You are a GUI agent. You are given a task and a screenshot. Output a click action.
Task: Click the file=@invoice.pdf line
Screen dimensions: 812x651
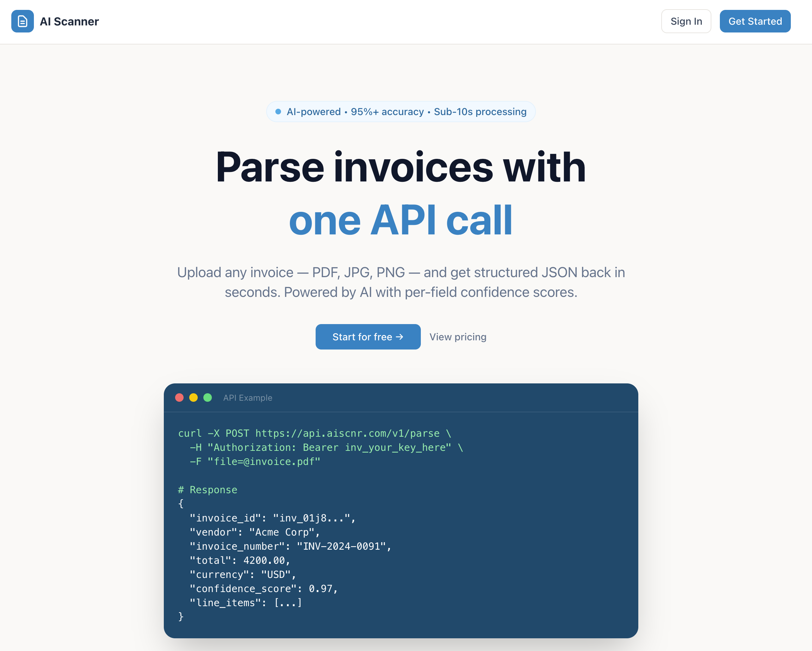[255, 462]
